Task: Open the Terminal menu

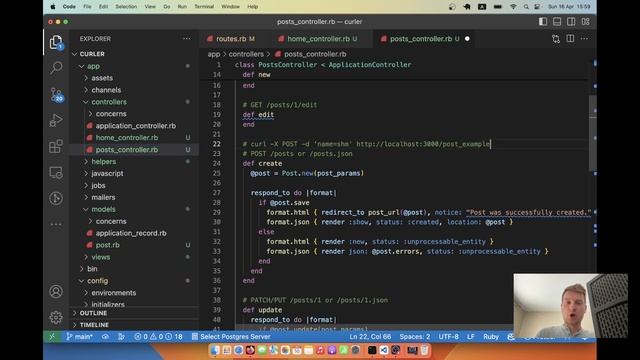Action: click(x=204, y=7)
